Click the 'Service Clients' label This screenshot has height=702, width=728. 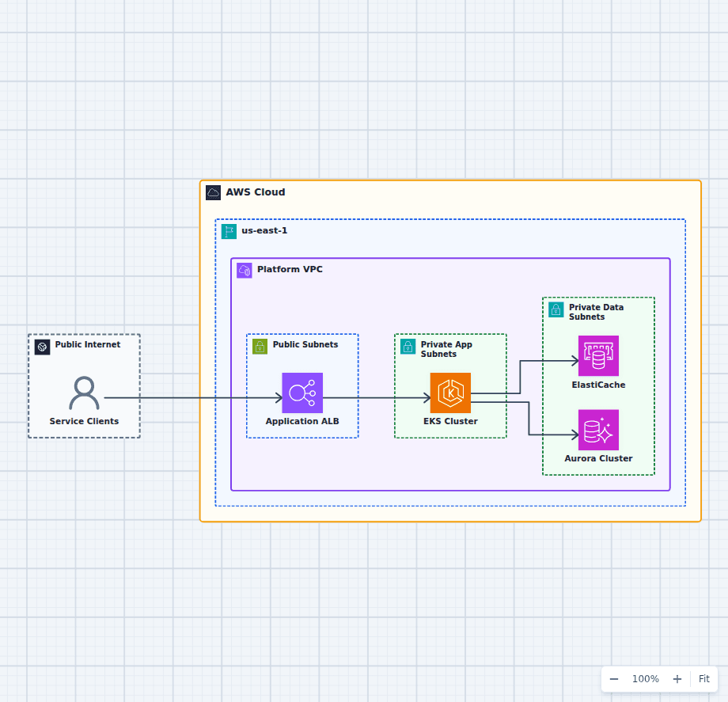[x=84, y=421]
